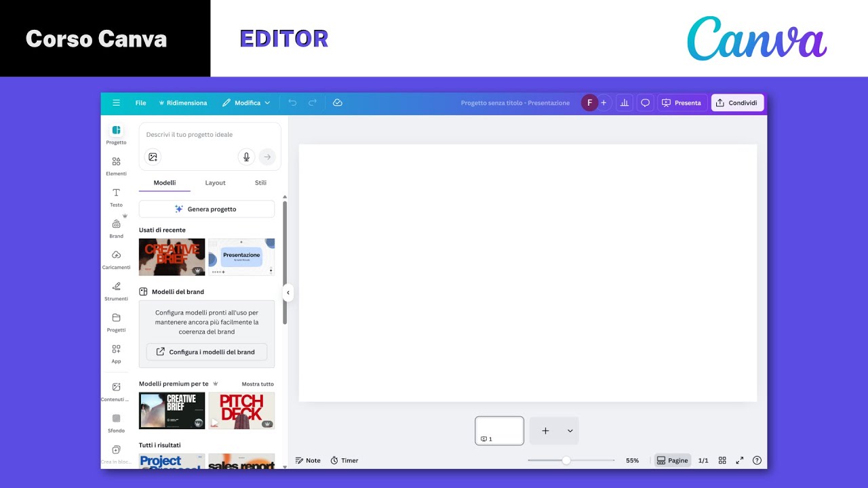Select the Project Proposal template thumbnail

coord(172,462)
